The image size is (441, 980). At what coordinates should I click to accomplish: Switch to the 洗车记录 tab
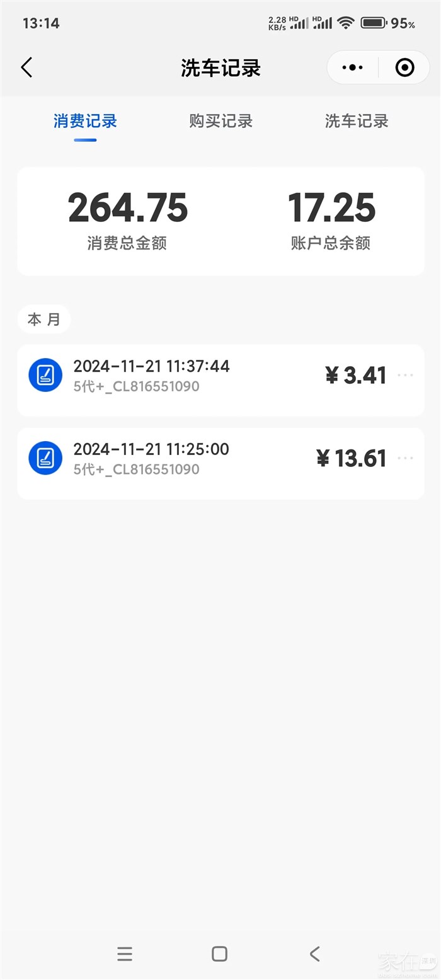click(x=357, y=121)
